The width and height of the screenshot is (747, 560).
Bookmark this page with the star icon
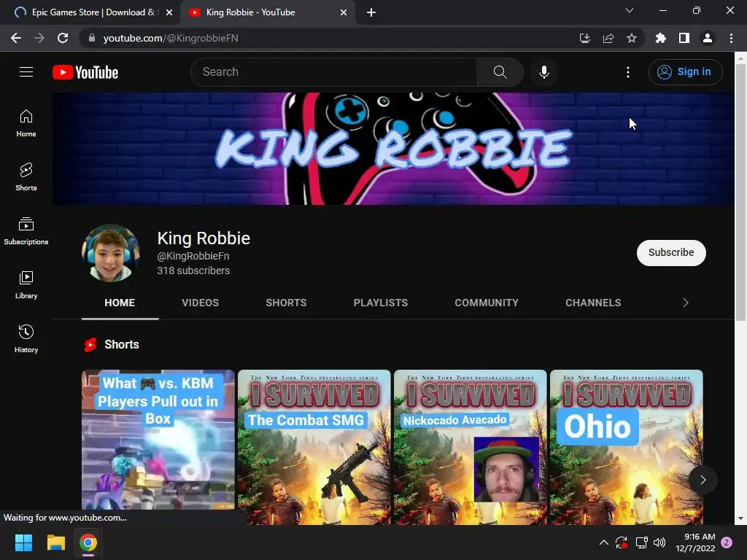[x=631, y=38]
